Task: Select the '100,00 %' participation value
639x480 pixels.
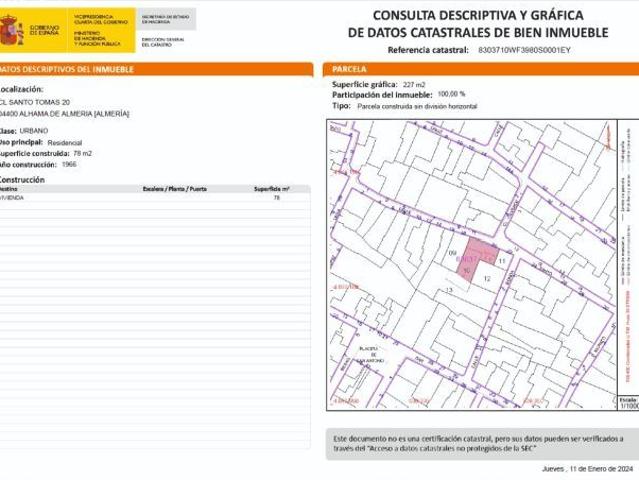Action: (x=451, y=94)
